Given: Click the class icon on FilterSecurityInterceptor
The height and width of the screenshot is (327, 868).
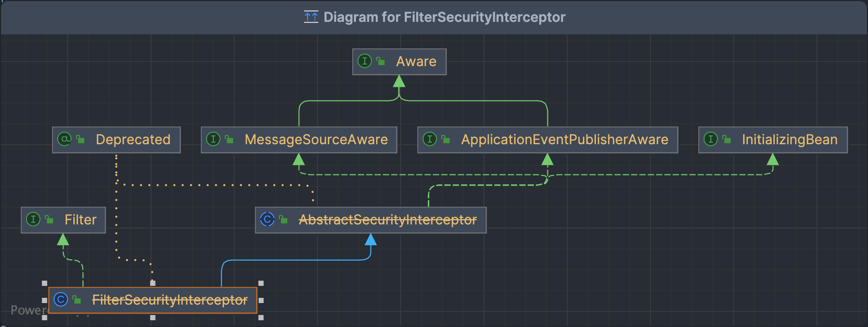Looking at the screenshot, I should tap(61, 299).
